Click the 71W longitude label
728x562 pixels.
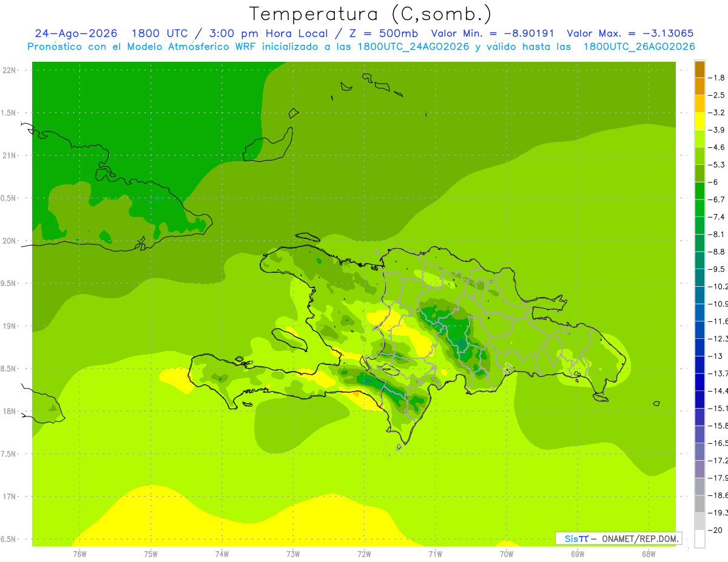435,554
